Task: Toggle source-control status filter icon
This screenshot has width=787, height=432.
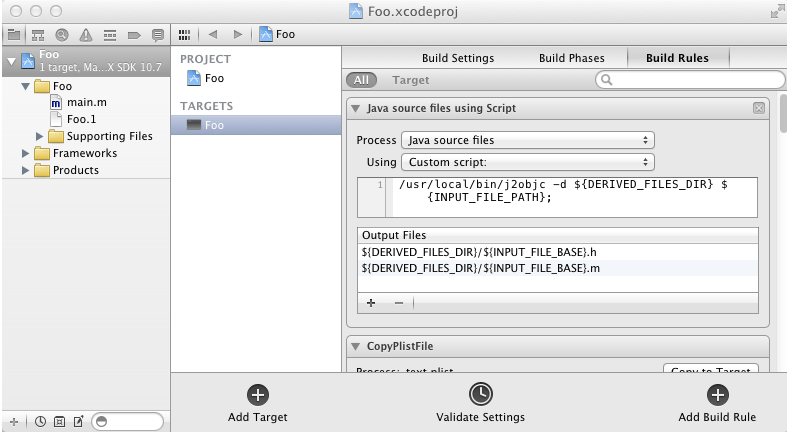Action: [x=59, y=421]
